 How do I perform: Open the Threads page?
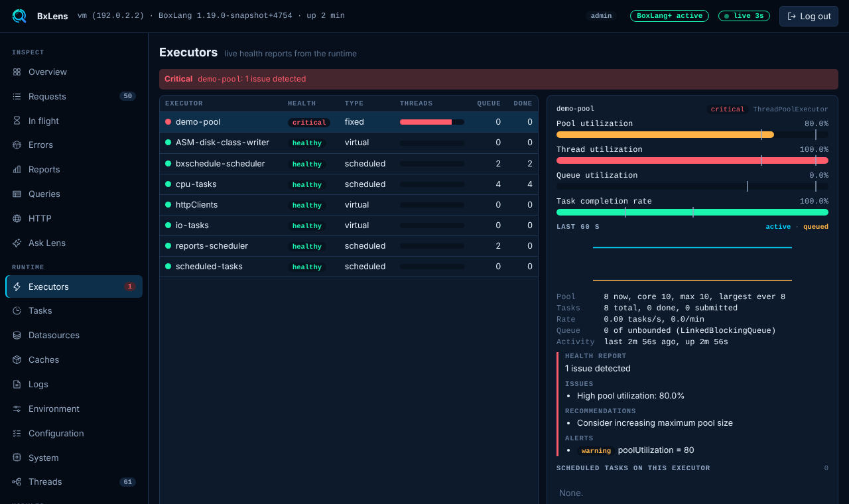tap(74, 481)
